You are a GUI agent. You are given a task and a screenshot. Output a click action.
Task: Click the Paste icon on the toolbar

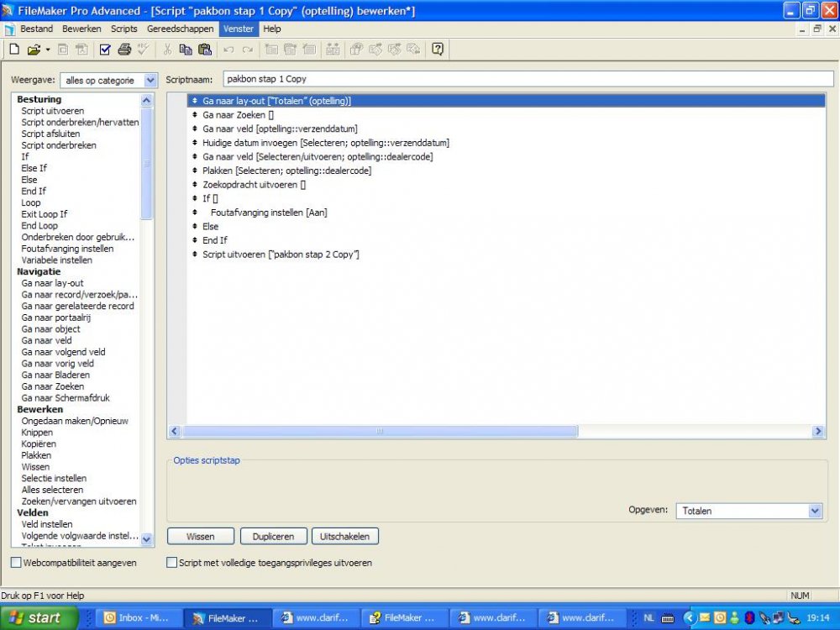[204, 50]
